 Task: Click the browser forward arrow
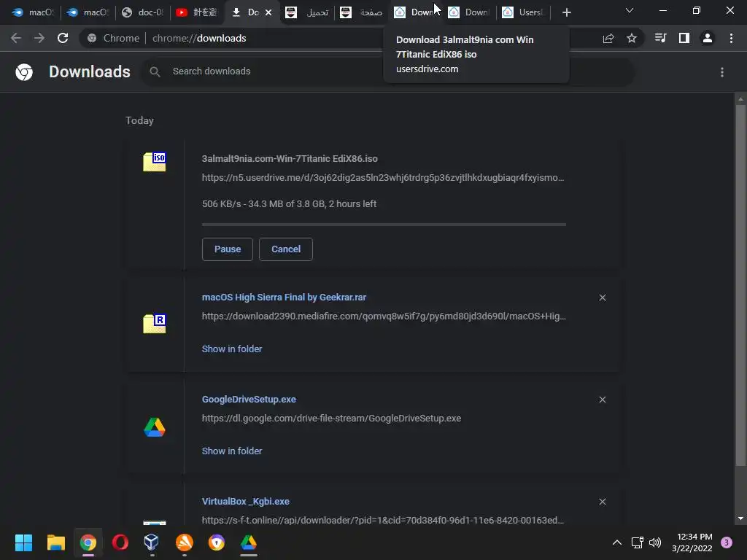click(39, 38)
